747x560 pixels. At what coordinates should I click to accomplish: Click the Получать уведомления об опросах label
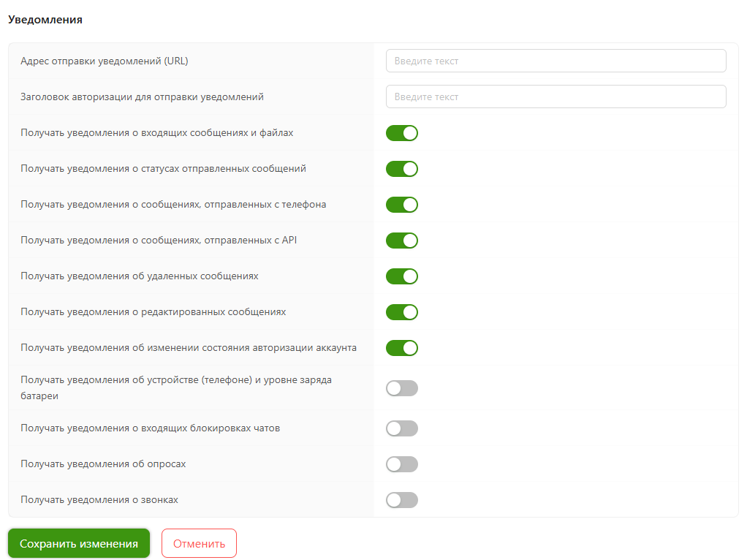tap(103, 464)
